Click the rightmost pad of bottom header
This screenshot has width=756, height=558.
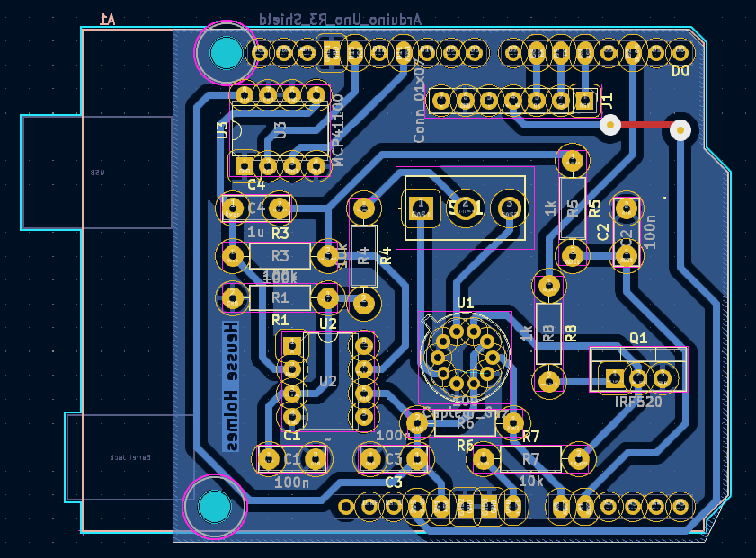click(680, 507)
